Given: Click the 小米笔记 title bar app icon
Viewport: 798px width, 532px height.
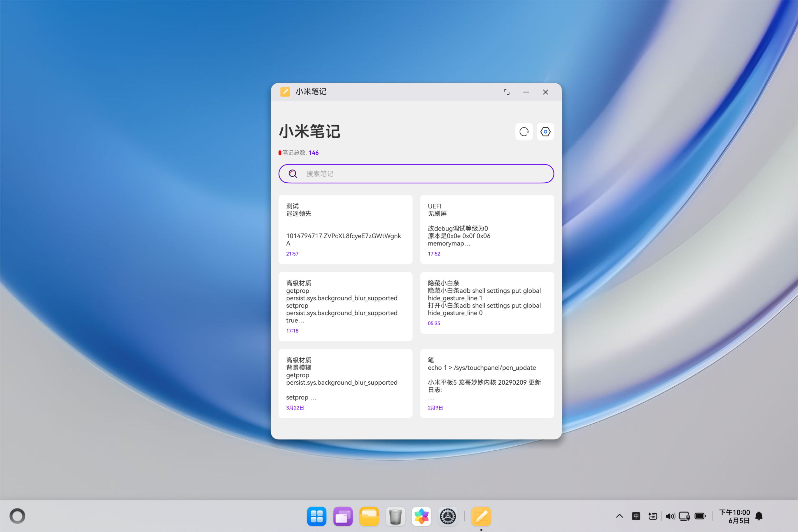Looking at the screenshot, I should tap(285, 92).
